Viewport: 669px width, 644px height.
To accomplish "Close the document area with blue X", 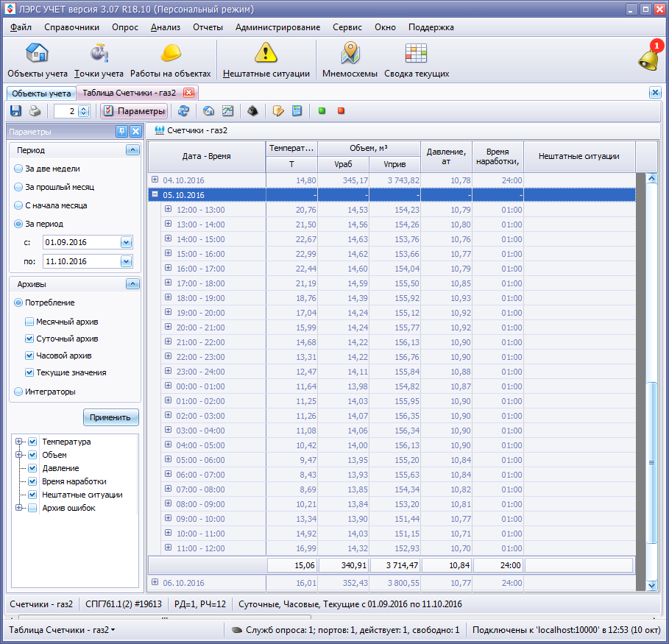I will pos(655,93).
